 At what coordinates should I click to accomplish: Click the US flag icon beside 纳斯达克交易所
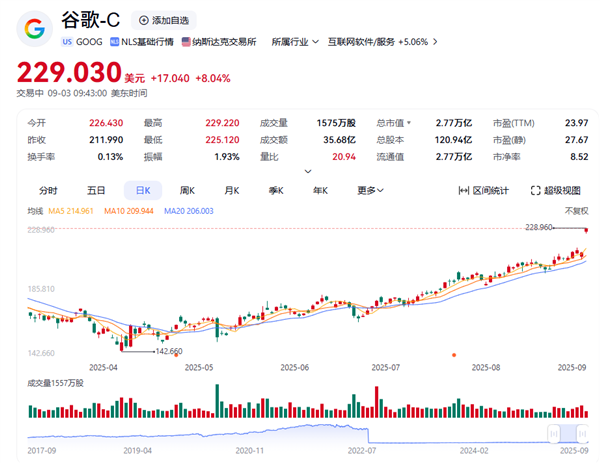pos(185,42)
